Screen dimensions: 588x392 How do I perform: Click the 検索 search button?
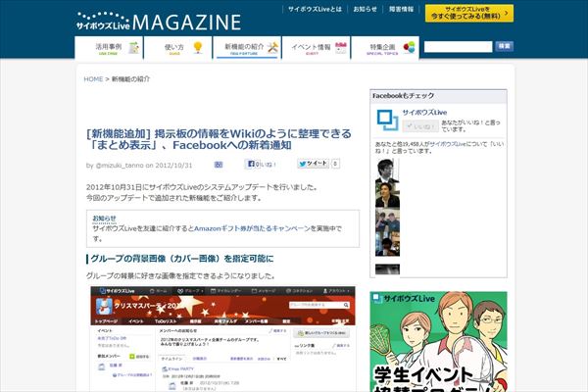(x=504, y=46)
